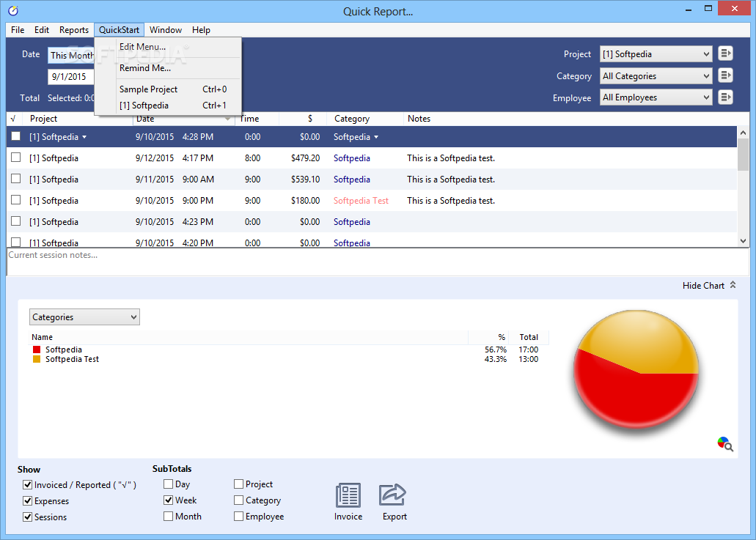The image size is (756, 540).
Task: Check the box for 9/10/2015 9:00 PM row
Action: click(16, 200)
